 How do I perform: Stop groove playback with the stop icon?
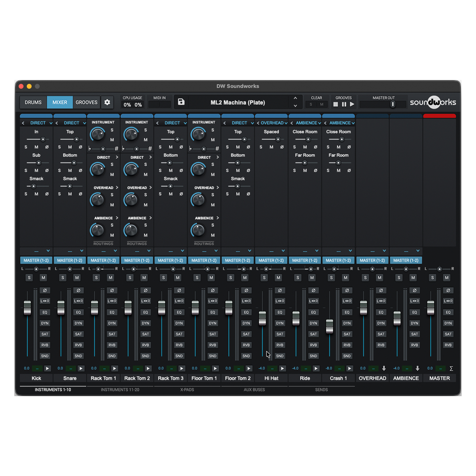(x=335, y=104)
